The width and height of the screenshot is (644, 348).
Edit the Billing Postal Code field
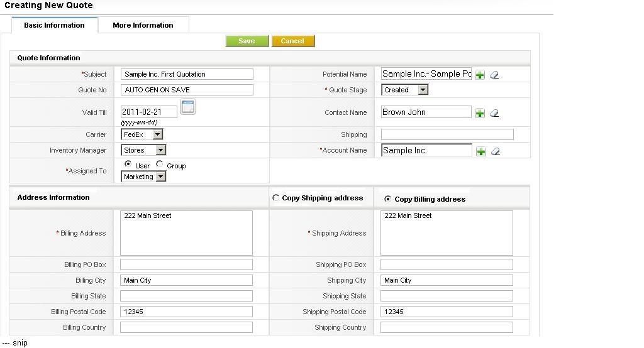(x=186, y=312)
